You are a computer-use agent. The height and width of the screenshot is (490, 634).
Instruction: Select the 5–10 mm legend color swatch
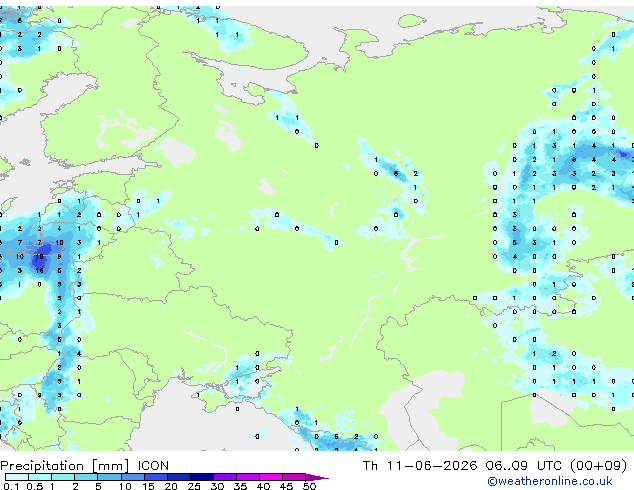pyautogui.click(x=109, y=477)
